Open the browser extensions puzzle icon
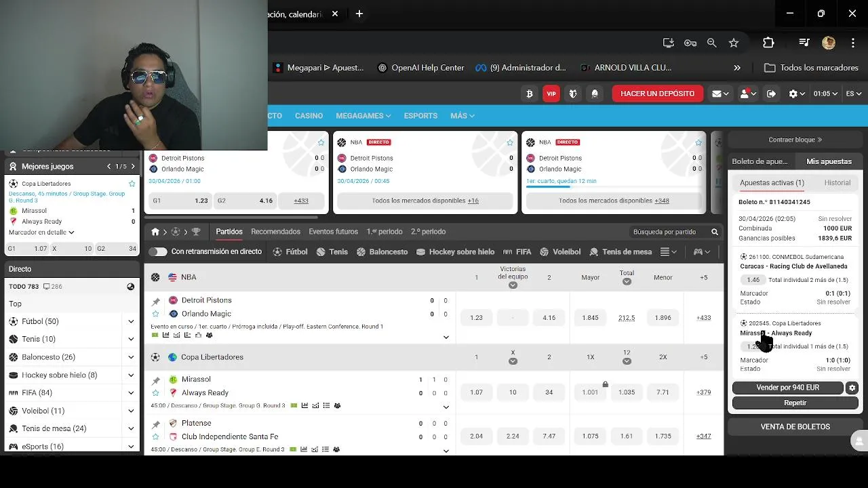 click(x=768, y=43)
